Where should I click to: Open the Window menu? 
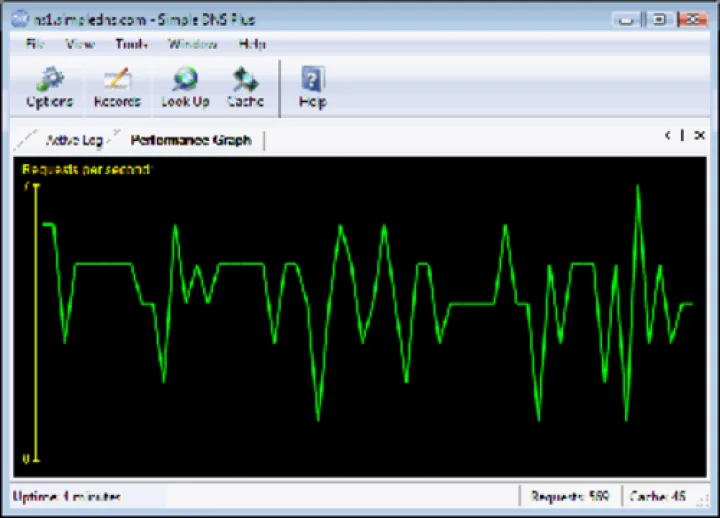tap(192, 44)
